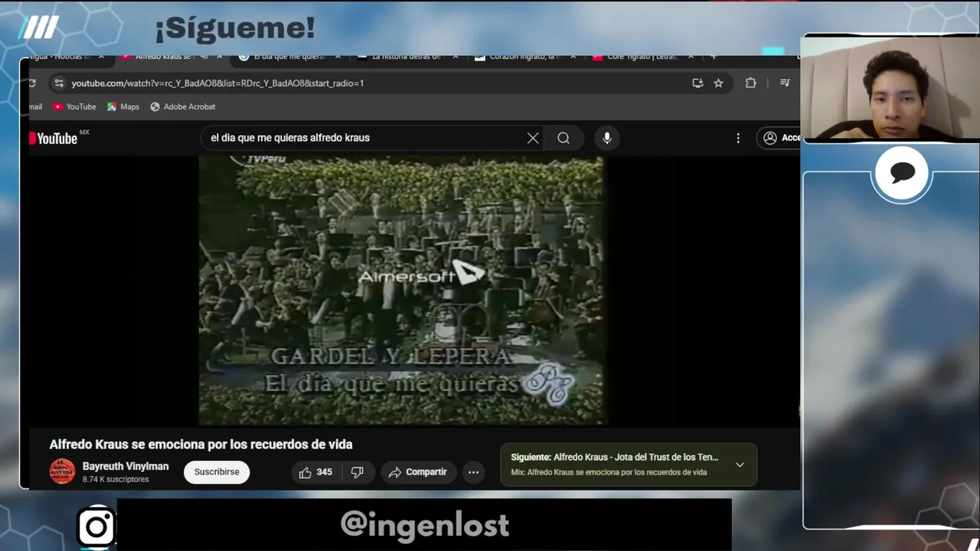Open Bayreuth Vinylman channel avatar

coord(63,471)
